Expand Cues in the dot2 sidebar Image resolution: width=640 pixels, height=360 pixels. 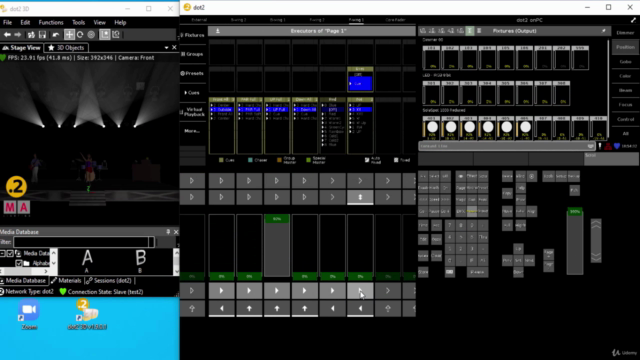coord(193,93)
